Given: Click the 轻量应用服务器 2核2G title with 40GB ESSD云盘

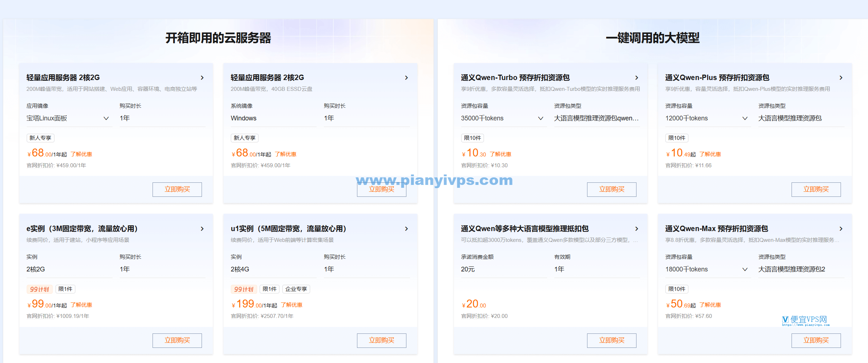Looking at the screenshot, I should pos(267,78).
